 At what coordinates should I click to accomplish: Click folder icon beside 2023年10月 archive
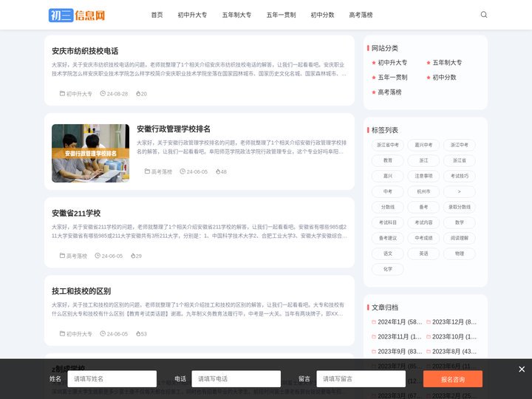pyautogui.click(x=429, y=337)
